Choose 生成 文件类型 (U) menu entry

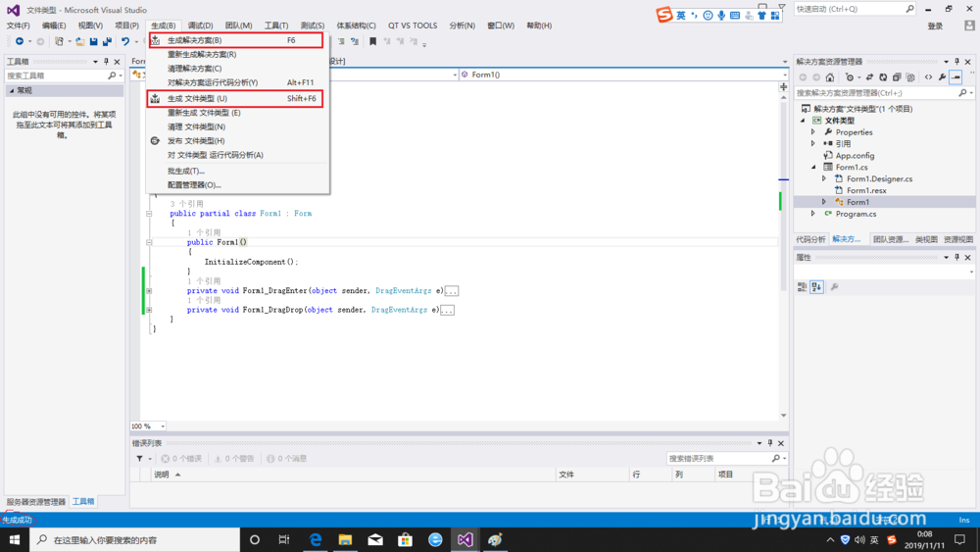[235, 99]
